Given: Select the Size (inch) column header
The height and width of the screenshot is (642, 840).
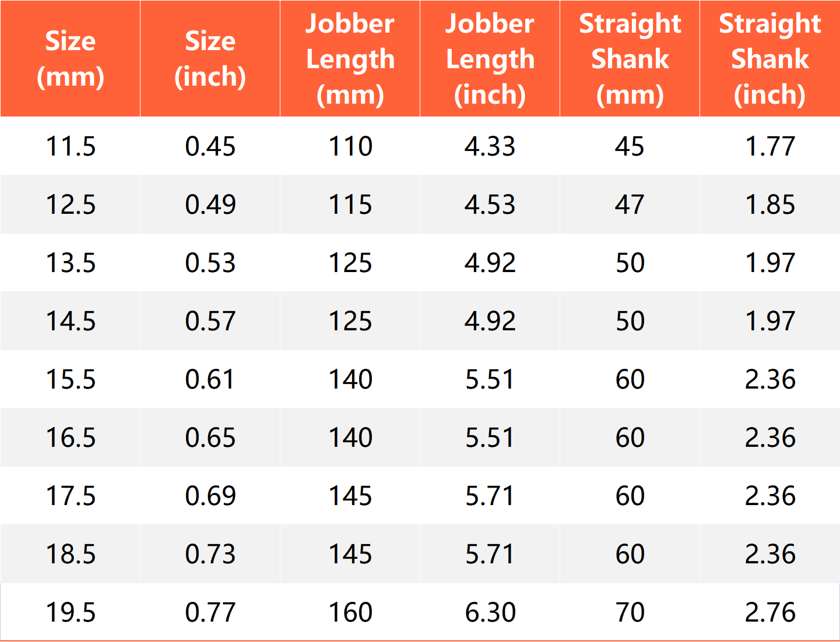Looking at the screenshot, I should (210, 59).
